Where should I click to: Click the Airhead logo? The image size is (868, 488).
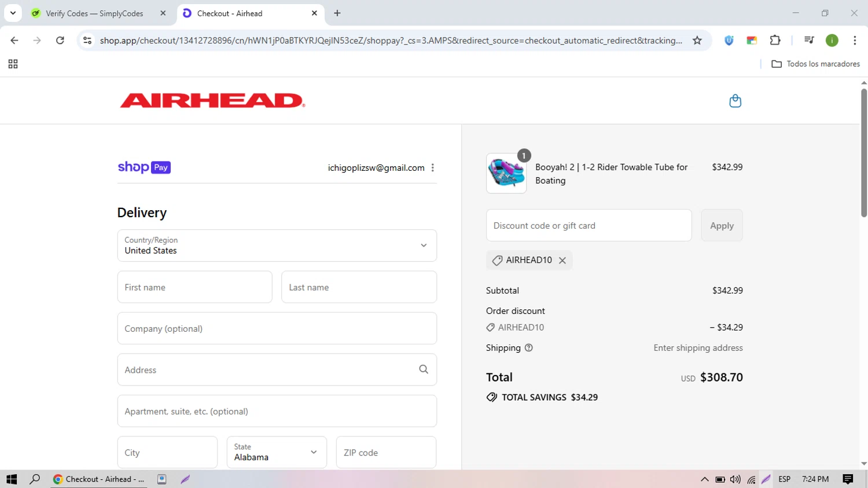(212, 101)
